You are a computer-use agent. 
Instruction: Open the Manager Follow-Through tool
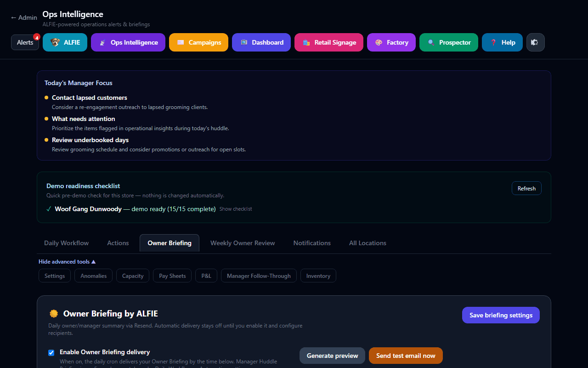259,276
